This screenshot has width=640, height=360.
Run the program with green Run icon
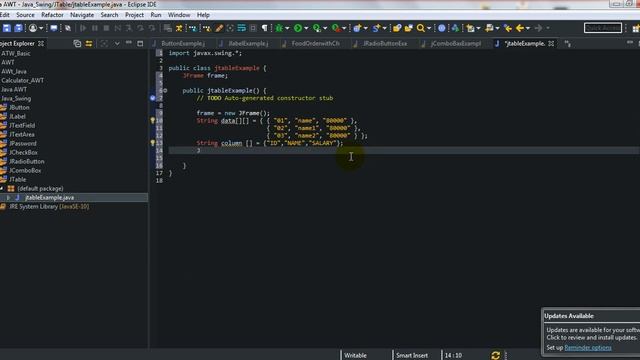298,28
